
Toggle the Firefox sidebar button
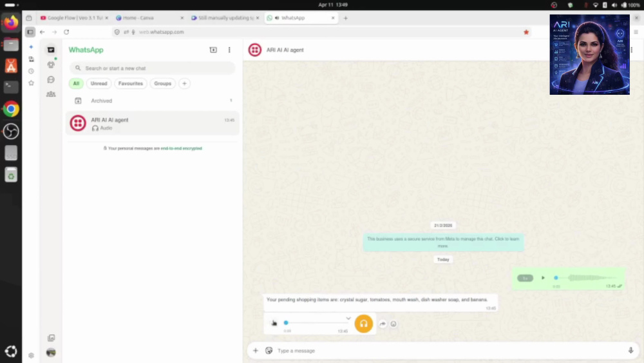(30, 32)
